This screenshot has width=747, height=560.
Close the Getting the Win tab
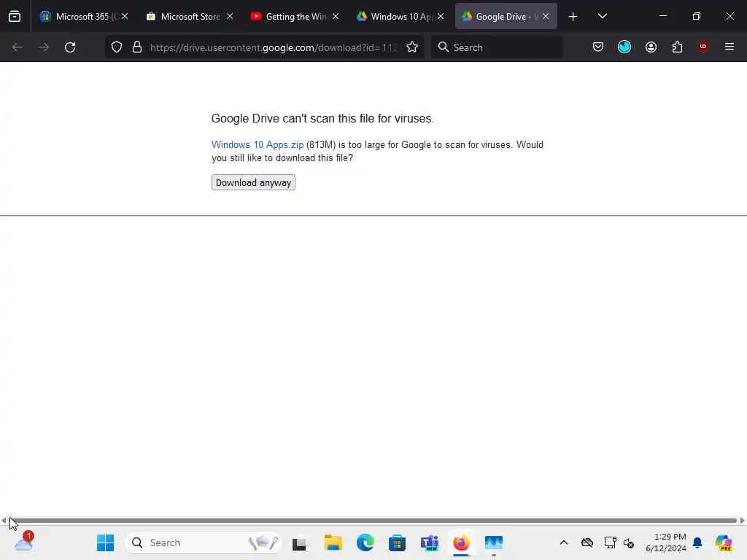pos(336,16)
